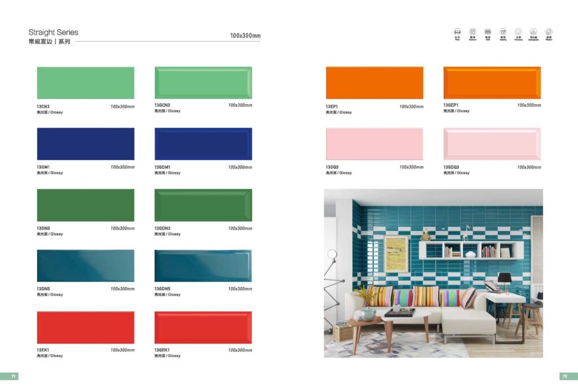Screen dimensions: 578x392
Task: Select the light green 13CN3 tile swatch
Action: click(x=86, y=82)
